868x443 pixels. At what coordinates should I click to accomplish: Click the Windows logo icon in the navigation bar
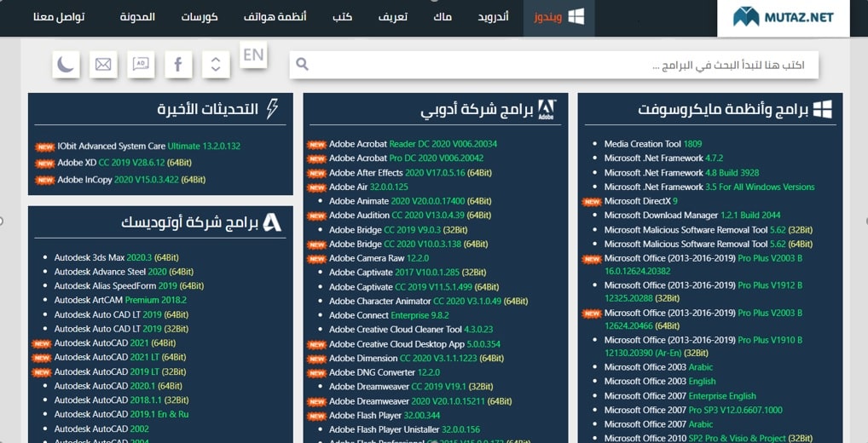(576, 17)
